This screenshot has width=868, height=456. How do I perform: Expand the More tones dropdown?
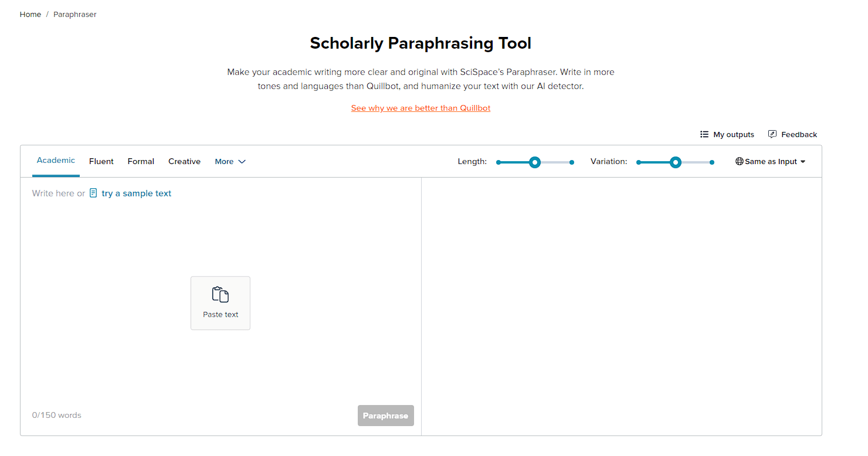click(230, 161)
